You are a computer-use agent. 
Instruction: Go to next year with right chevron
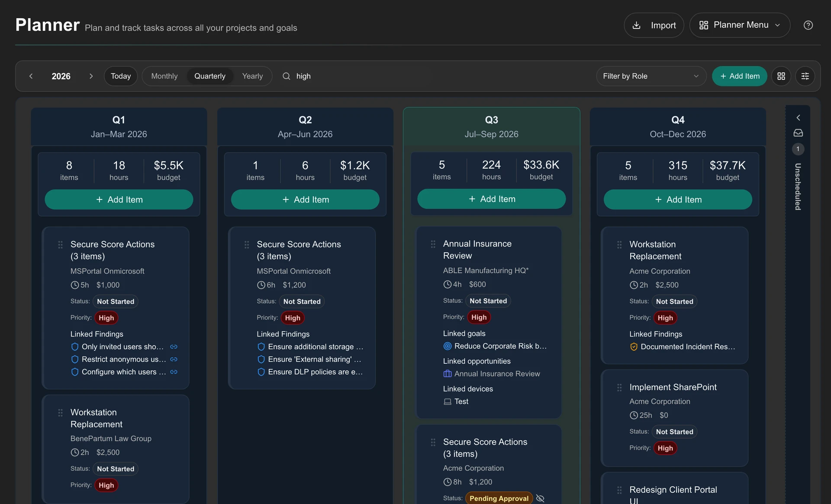[91, 76]
